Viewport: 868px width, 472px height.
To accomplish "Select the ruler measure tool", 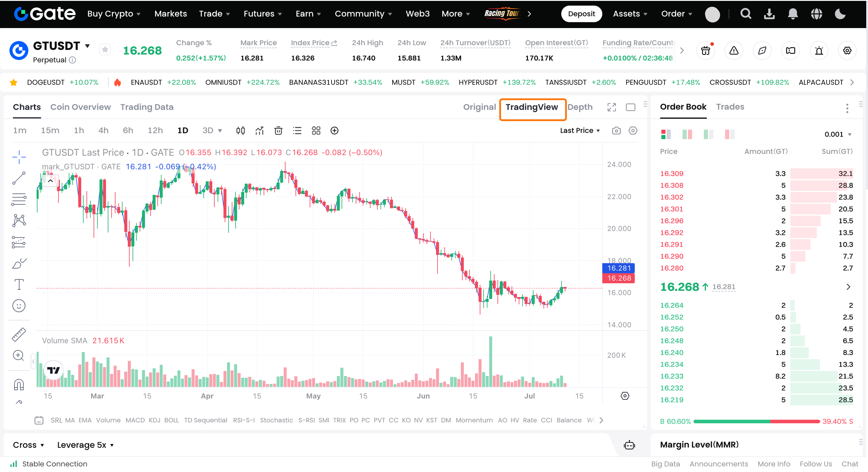I will 19,334.
